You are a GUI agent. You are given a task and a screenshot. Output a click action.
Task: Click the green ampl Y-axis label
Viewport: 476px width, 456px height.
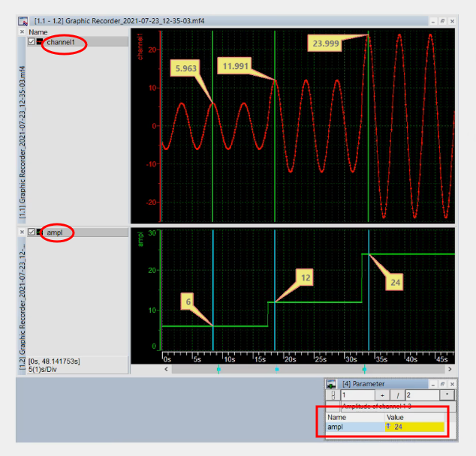pyautogui.click(x=140, y=239)
